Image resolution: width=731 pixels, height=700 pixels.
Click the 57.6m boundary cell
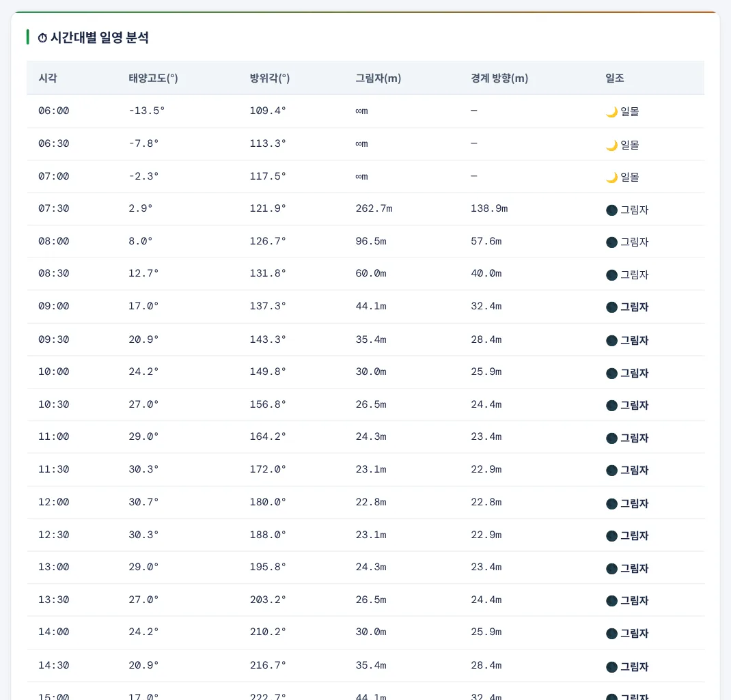pyautogui.click(x=486, y=241)
